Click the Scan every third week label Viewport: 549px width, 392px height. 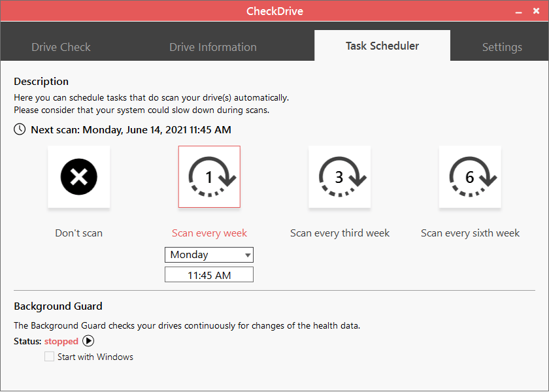coord(340,233)
